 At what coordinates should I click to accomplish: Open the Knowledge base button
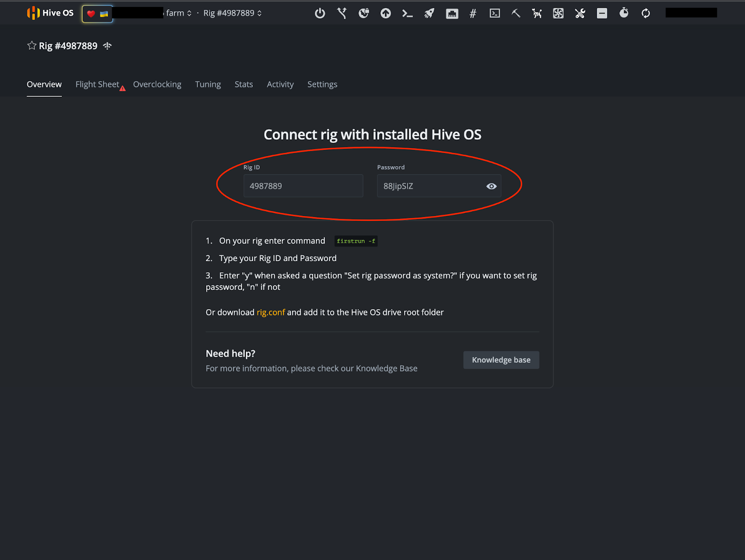coord(501,360)
